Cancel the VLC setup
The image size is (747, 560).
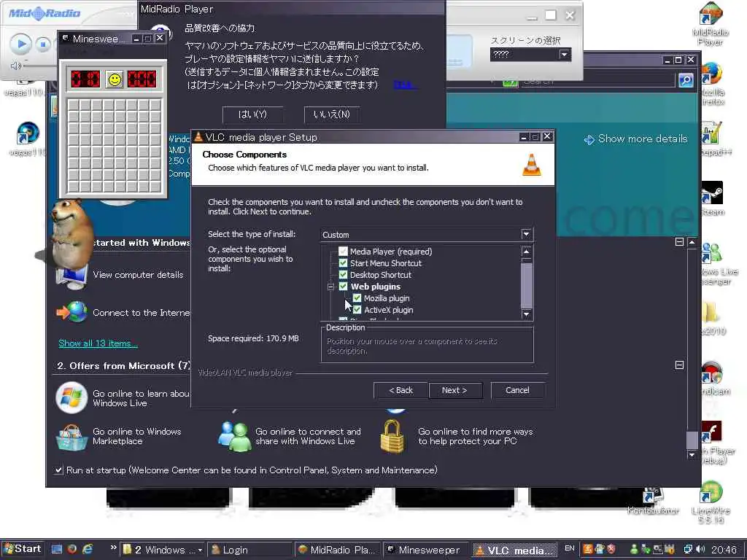[x=517, y=391]
